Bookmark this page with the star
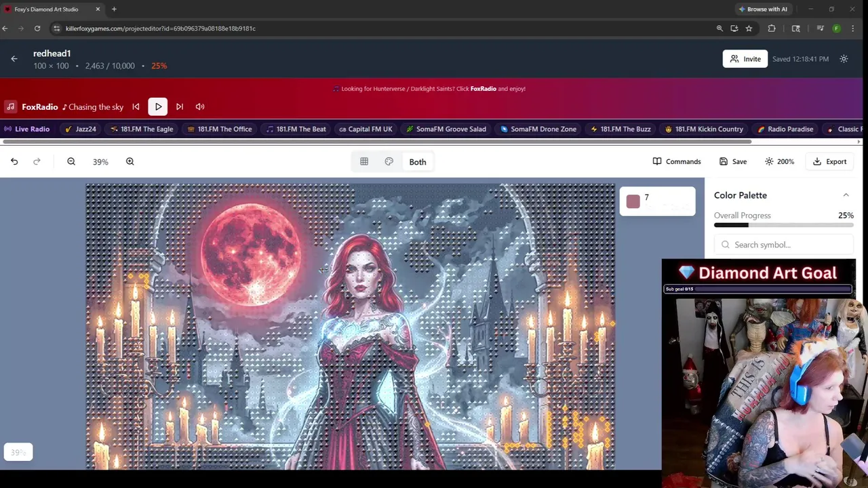Image resolution: width=868 pixels, height=488 pixels. (749, 28)
